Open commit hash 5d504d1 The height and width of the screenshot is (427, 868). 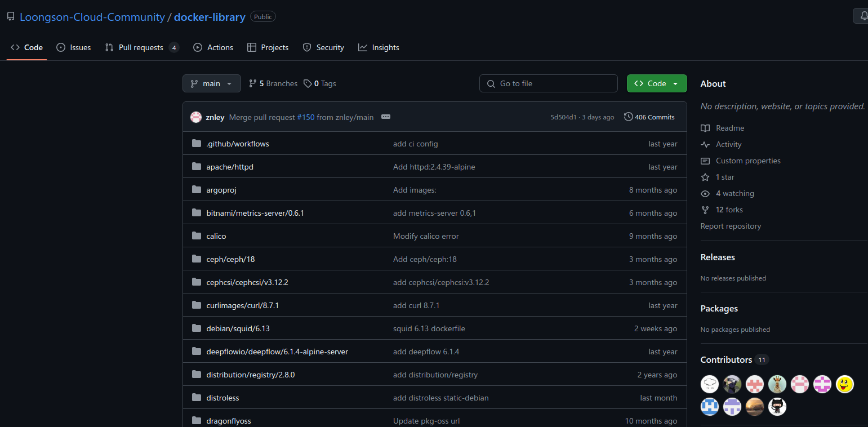point(563,117)
